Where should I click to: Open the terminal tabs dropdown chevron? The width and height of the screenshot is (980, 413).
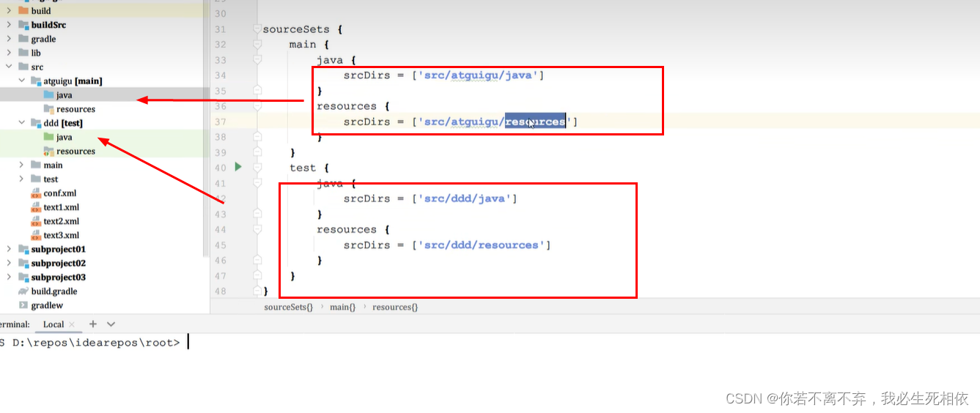pos(111,324)
